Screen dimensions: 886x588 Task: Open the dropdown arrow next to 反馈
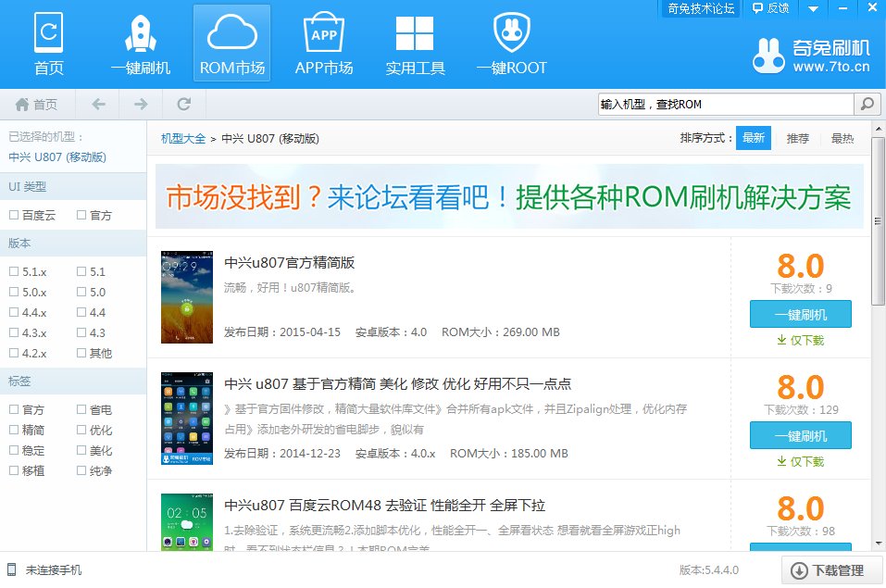813,8
